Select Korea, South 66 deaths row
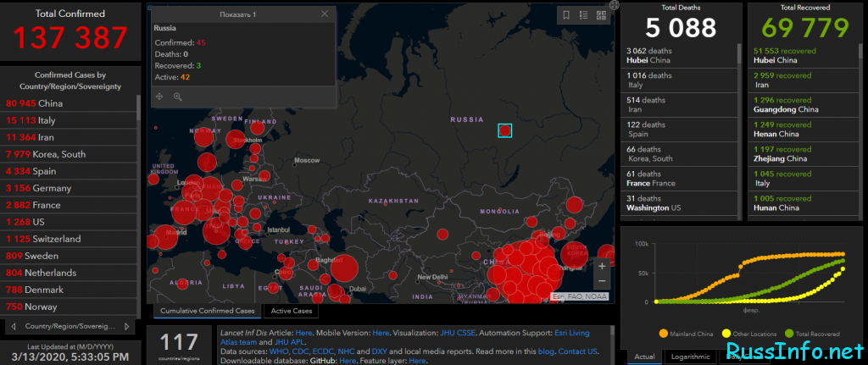 click(x=679, y=154)
